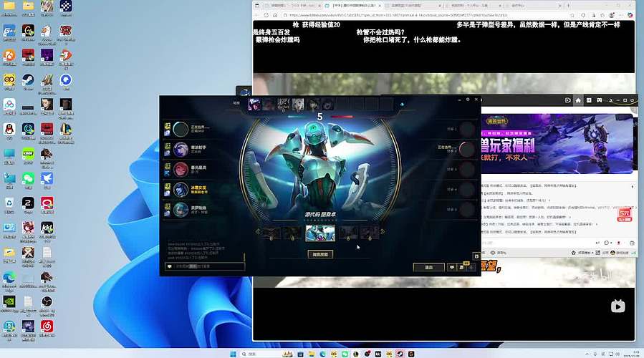
Task: Select the locked skin thumbnail right of center
Action: tap(348, 233)
